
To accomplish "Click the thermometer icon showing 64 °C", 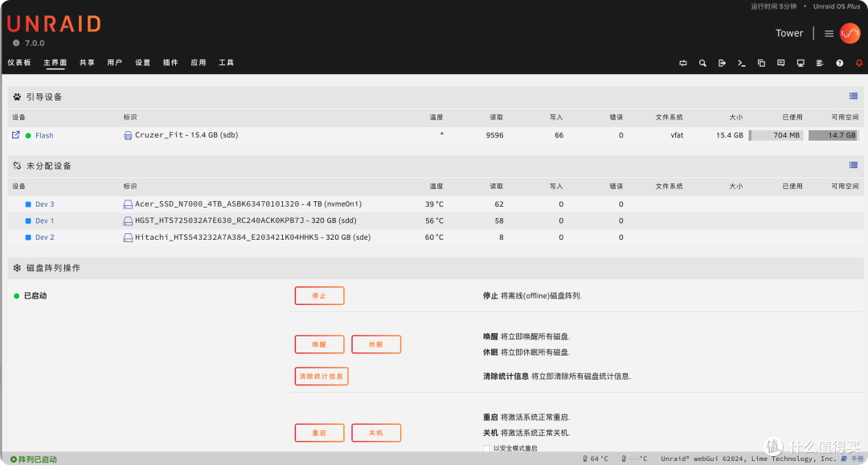I will click(585, 459).
